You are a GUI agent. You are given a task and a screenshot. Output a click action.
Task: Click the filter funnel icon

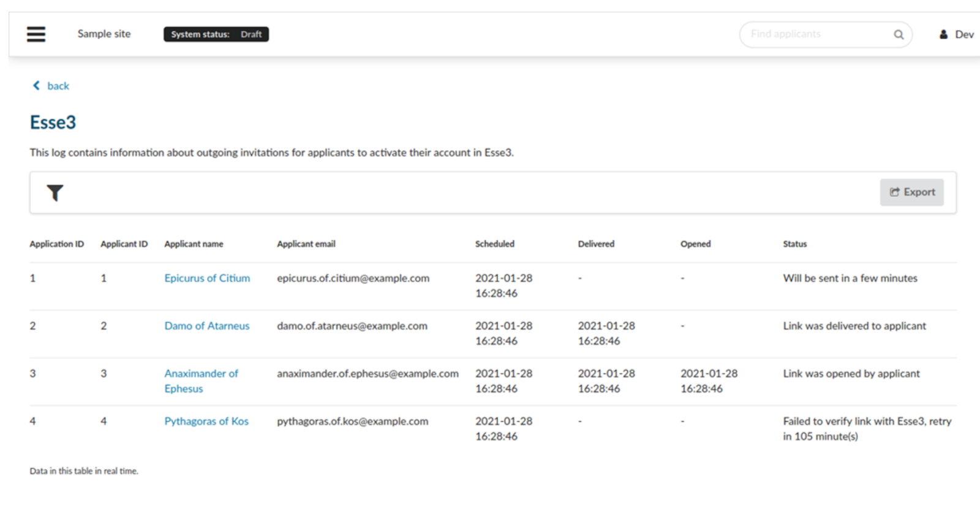coord(55,193)
